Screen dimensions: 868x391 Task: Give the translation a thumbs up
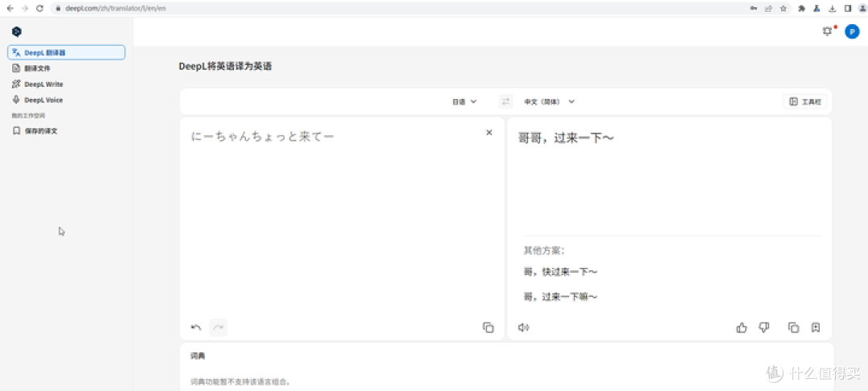[742, 328]
